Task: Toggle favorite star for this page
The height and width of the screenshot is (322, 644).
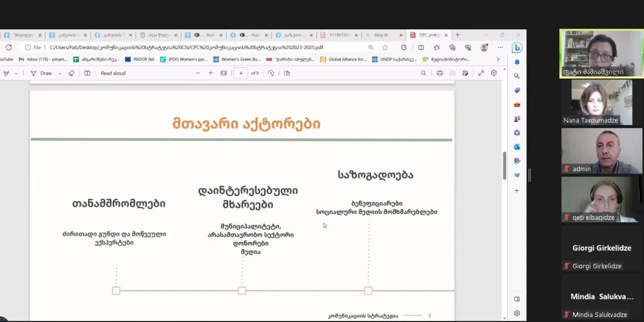Action: tap(385, 47)
